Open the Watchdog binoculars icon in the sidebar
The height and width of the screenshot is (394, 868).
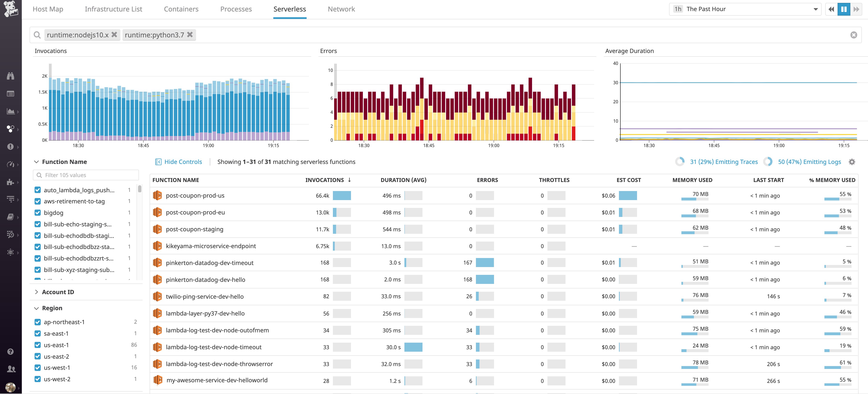[10, 76]
